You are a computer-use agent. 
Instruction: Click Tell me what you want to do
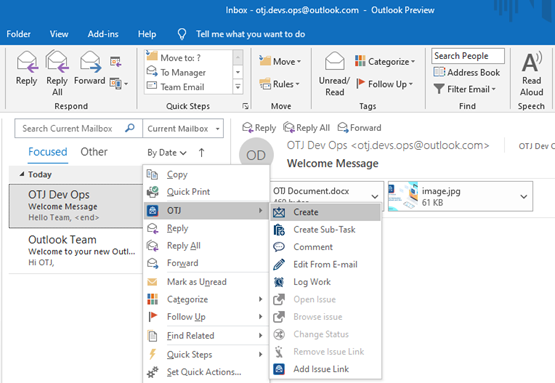pos(251,34)
